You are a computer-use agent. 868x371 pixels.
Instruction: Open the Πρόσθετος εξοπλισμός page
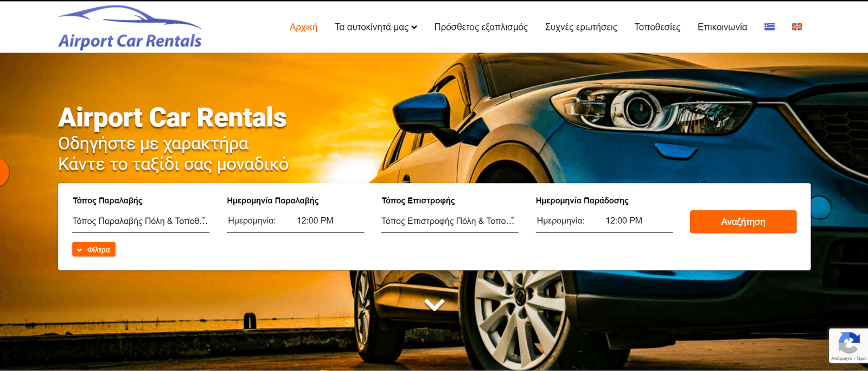pyautogui.click(x=481, y=27)
